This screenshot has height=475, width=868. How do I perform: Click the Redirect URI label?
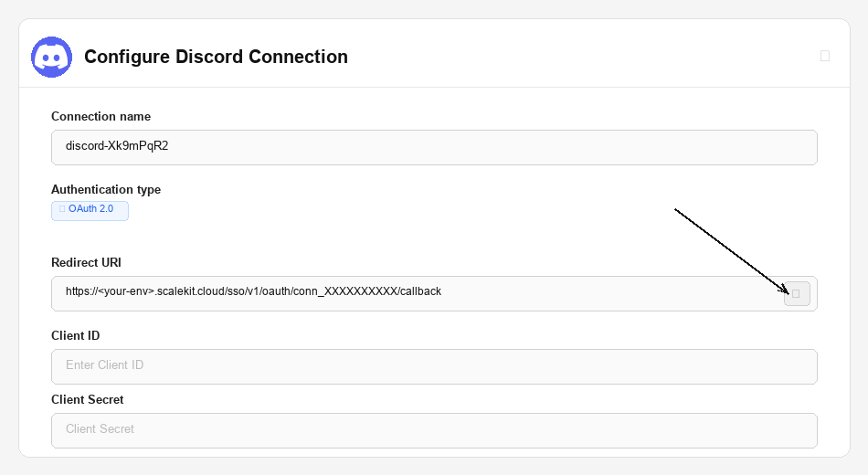[86, 262]
